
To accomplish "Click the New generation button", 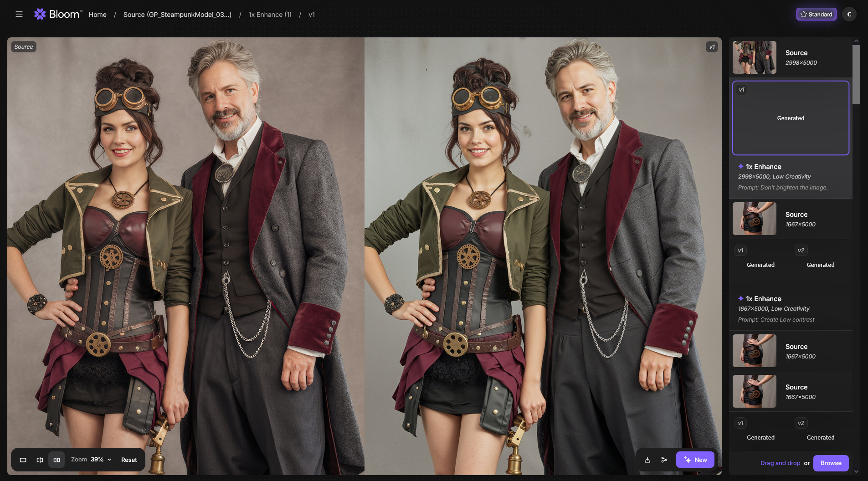I will point(695,460).
